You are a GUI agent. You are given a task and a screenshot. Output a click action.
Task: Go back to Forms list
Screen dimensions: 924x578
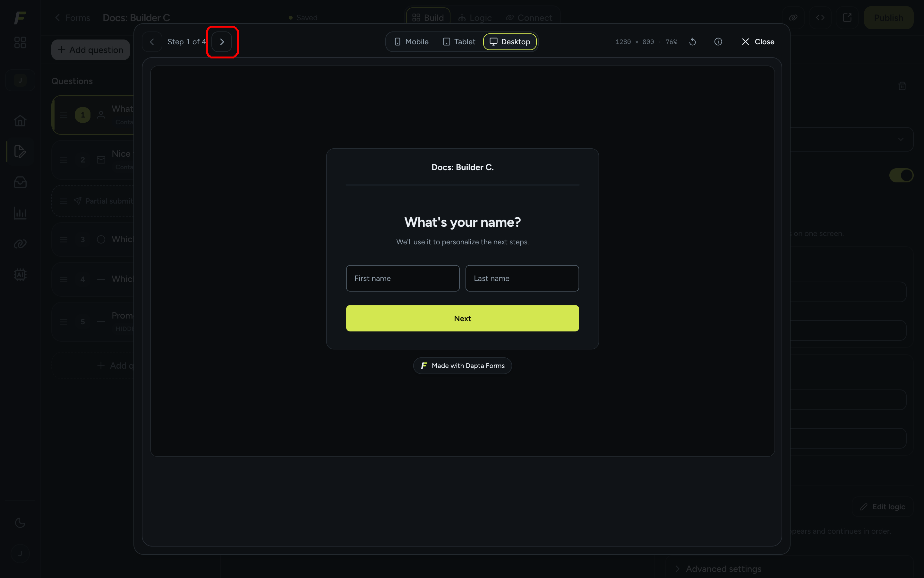pos(73,18)
